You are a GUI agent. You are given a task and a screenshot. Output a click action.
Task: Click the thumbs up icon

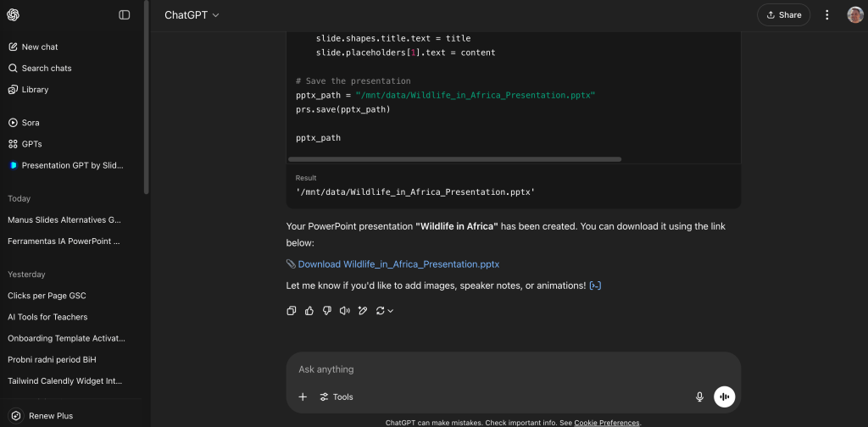[x=309, y=311]
